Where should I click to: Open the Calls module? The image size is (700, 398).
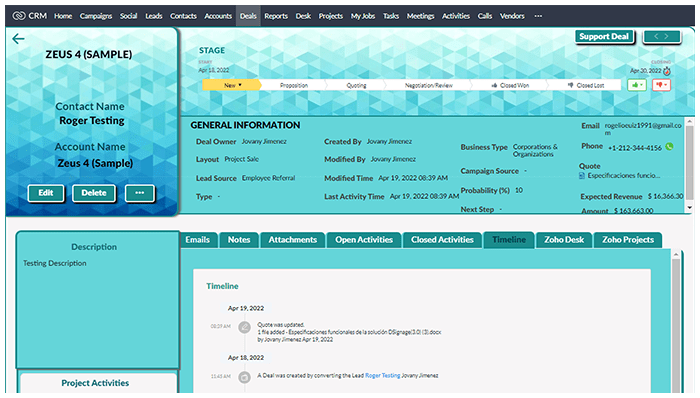point(485,16)
